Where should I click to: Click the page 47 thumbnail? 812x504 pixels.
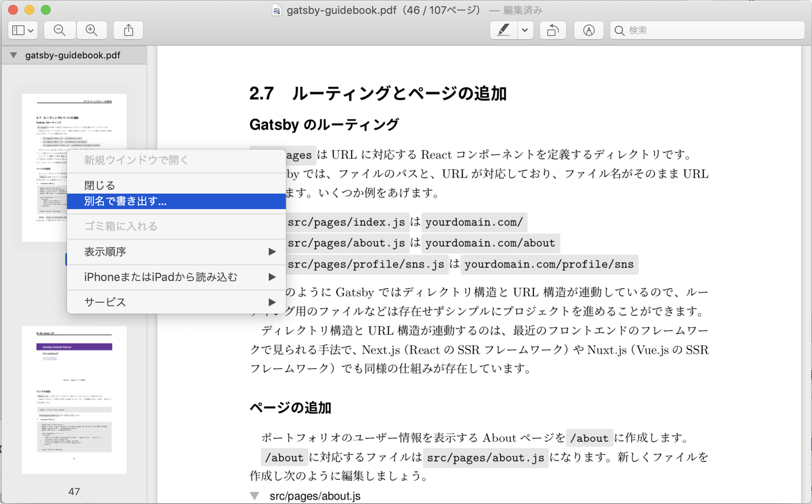74,399
